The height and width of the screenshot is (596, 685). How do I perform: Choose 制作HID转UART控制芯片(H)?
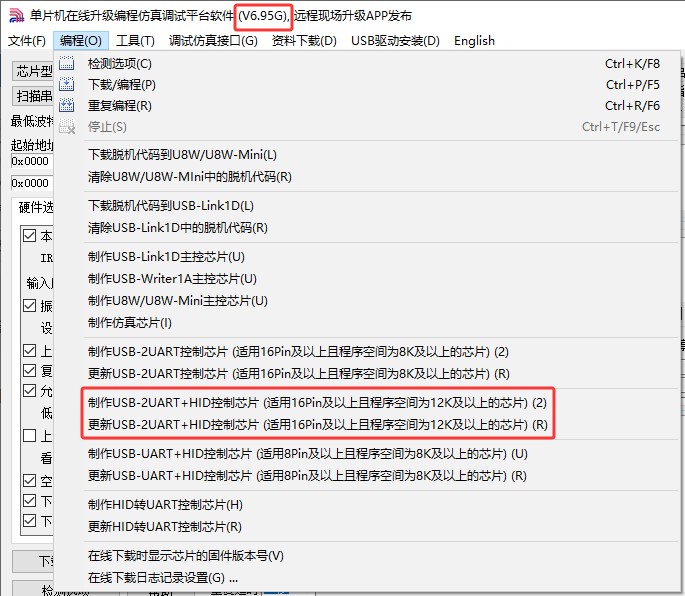click(x=367, y=505)
